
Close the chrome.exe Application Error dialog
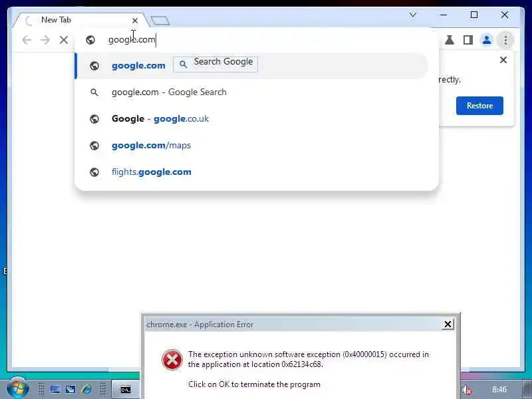[x=448, y=325]
